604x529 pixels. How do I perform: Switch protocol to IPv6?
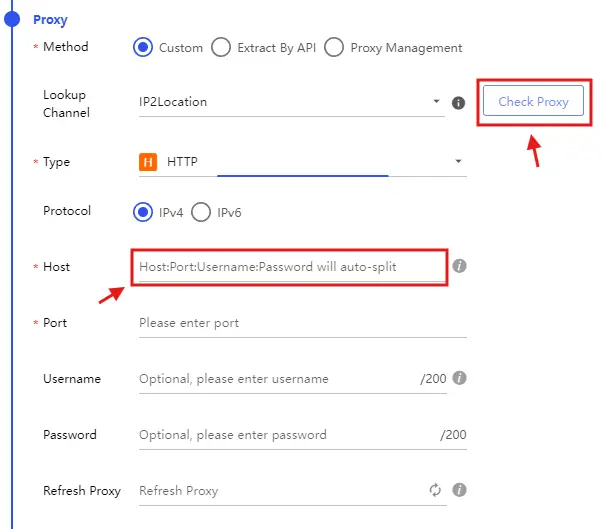[x=201, y=211]
